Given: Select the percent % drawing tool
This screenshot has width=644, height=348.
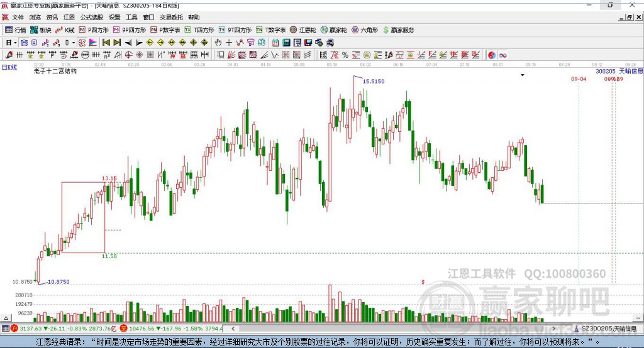Looking at the screenshot, I should (x=345, y=55).
